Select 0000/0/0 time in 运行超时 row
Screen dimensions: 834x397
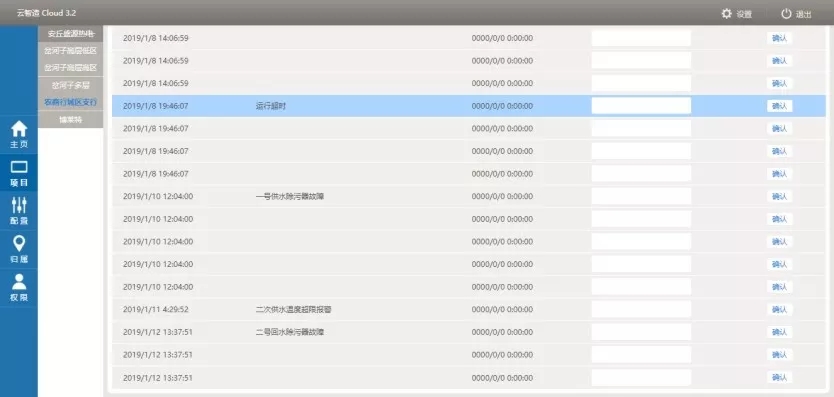502,106
